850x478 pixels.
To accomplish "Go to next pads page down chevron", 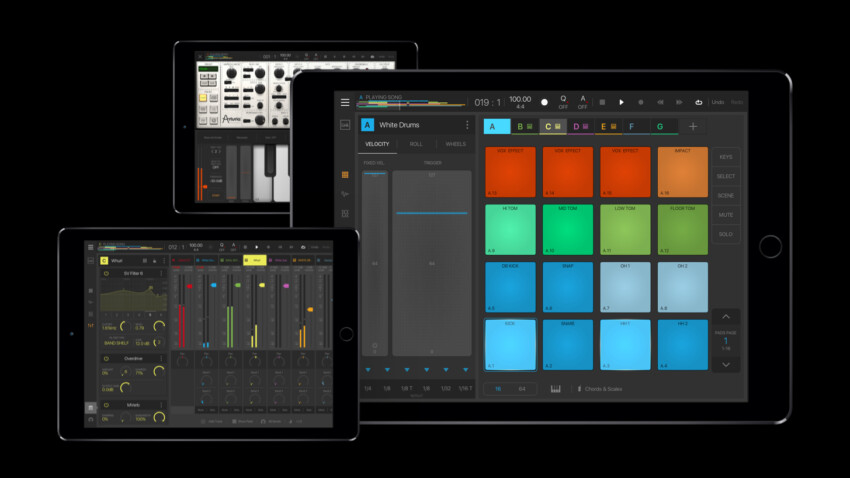I will pyautogui.click(x=726, y=365).
